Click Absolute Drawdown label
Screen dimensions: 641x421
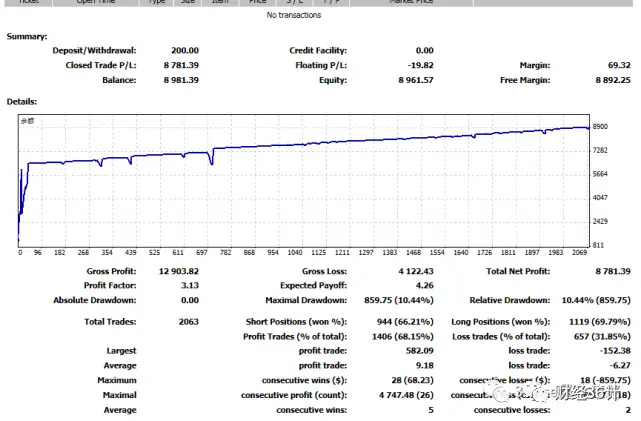pyautogui.click(x=94, y=300)
